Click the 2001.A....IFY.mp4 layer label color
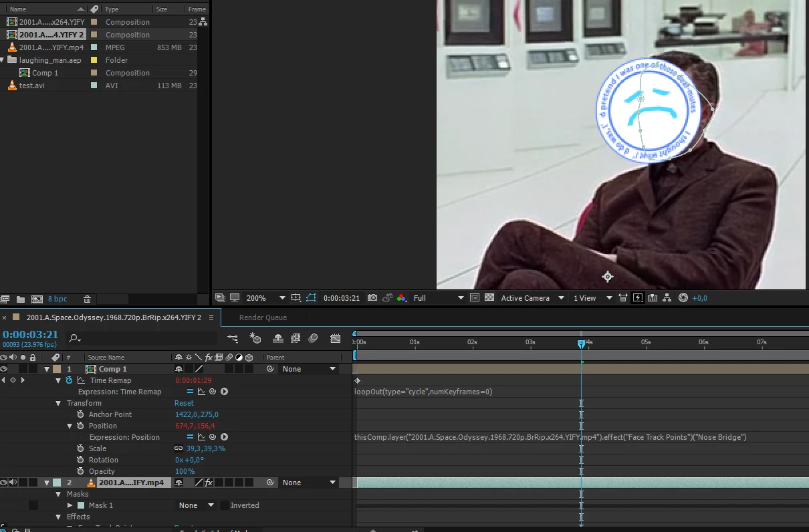This screenshot has height=532, width=809. tap(57, 483)
